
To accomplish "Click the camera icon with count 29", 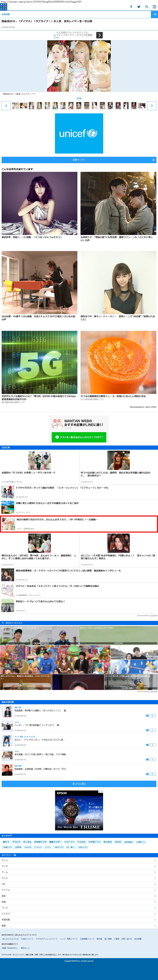I will pos(147,774).
